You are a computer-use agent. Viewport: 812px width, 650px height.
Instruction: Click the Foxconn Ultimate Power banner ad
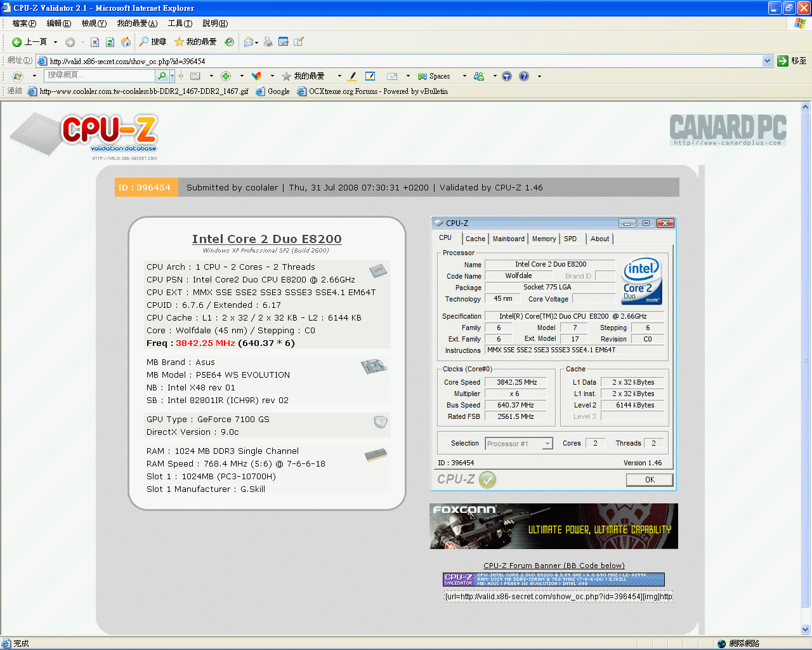tap(554, 526)
